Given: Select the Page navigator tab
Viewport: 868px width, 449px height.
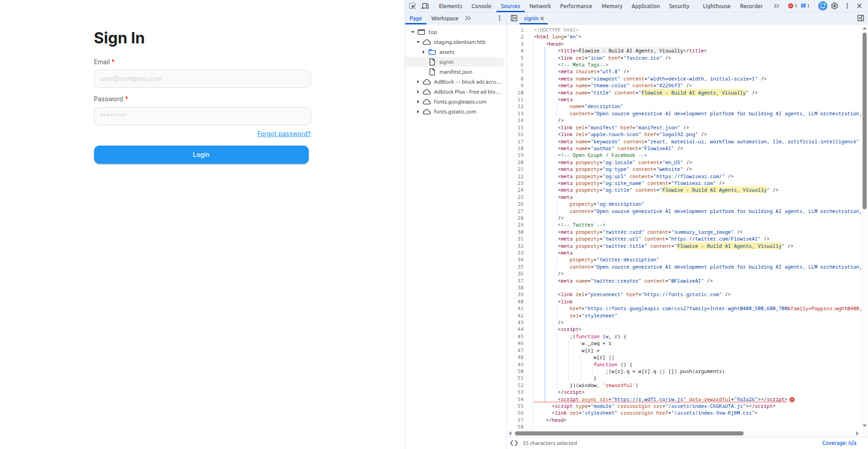Looking at the screenshot, I should (x=415, y=18).
